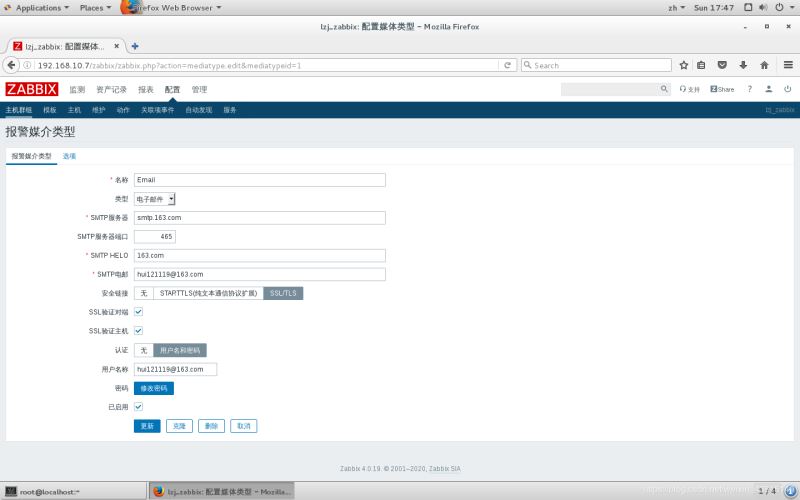Select STARTTLS security connection option
Viewport: 800px width, 500px height.
208,293
